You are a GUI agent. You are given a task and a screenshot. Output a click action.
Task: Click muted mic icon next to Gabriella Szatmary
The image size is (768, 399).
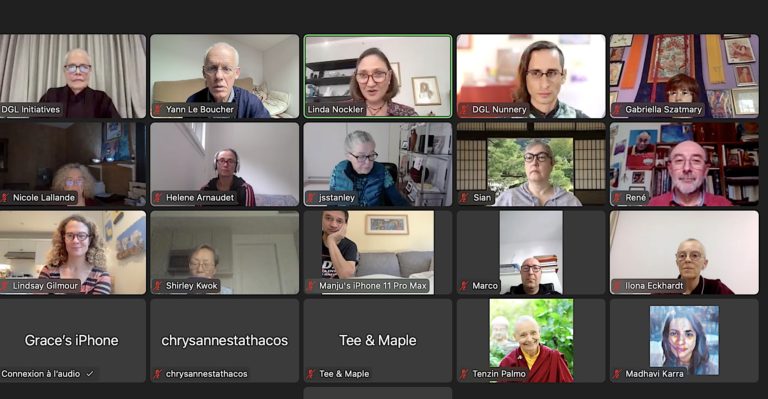tap(617, 110)
